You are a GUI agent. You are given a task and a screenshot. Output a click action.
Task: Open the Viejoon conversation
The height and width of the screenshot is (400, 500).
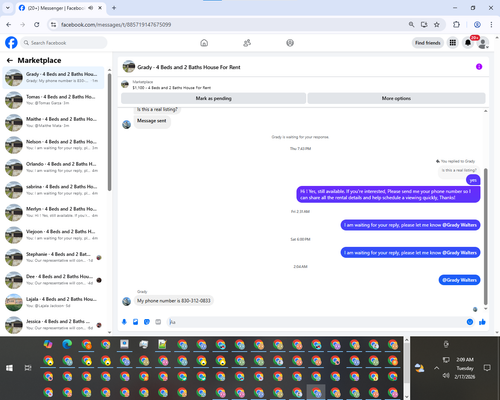(53, 235)
